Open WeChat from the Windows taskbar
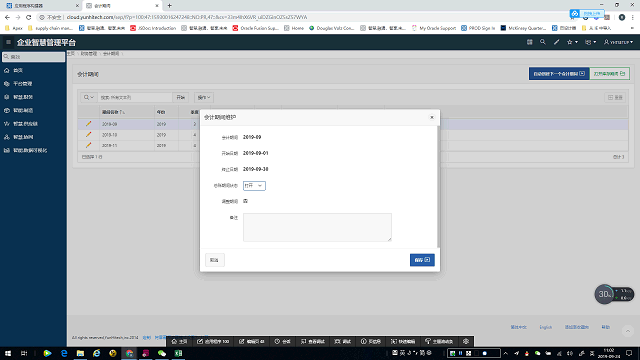640x360 pixels. pos(162,353)
